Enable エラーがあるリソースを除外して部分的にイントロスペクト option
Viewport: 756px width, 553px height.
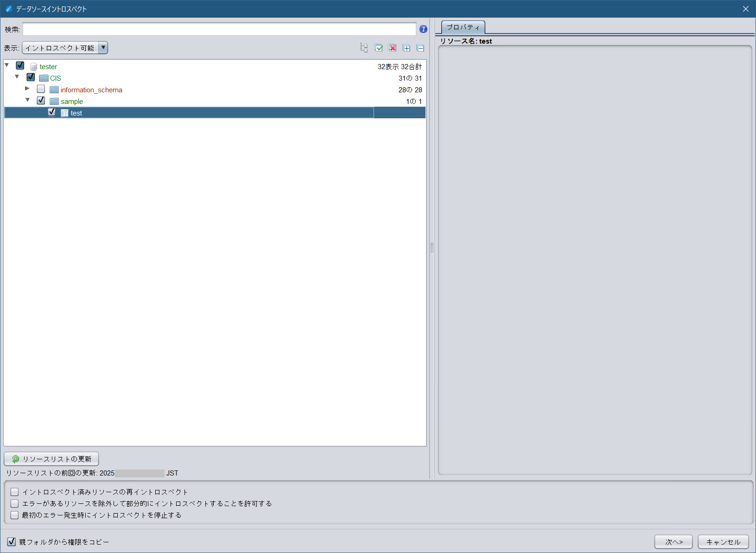click(15, 503)
